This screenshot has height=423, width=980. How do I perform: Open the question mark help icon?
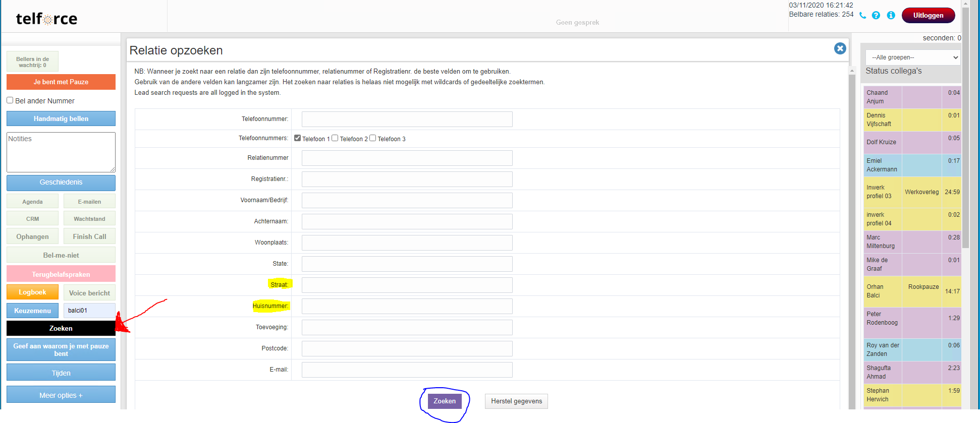[x=876, y=16]
